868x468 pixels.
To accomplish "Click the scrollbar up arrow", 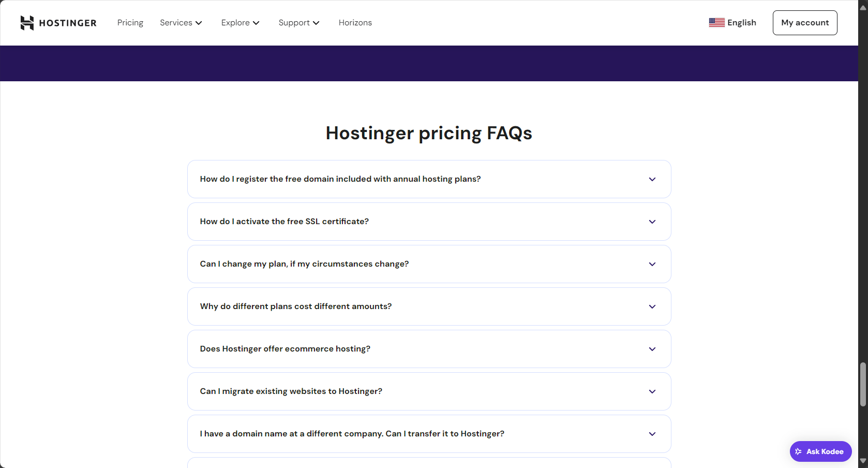I will [863, 7].
